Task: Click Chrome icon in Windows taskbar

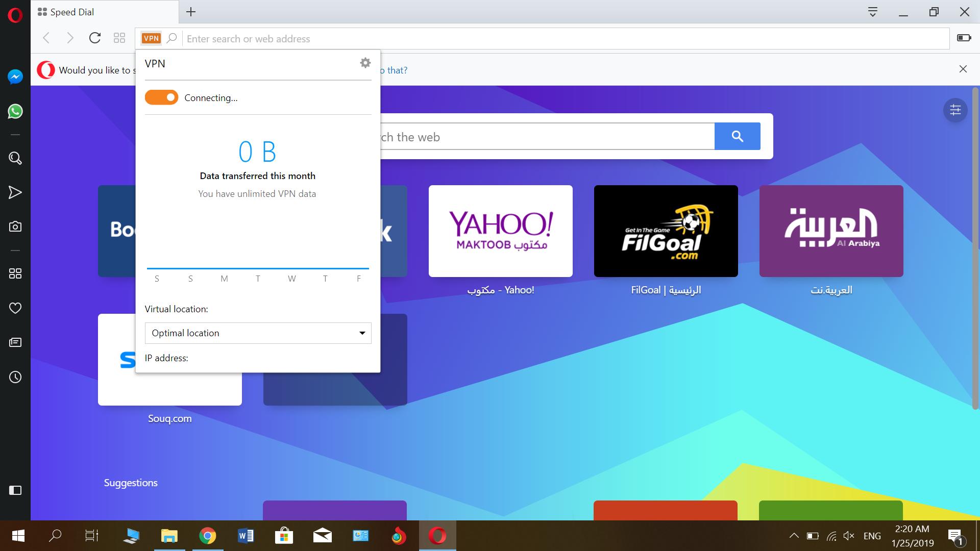Action: click(207, 536)
